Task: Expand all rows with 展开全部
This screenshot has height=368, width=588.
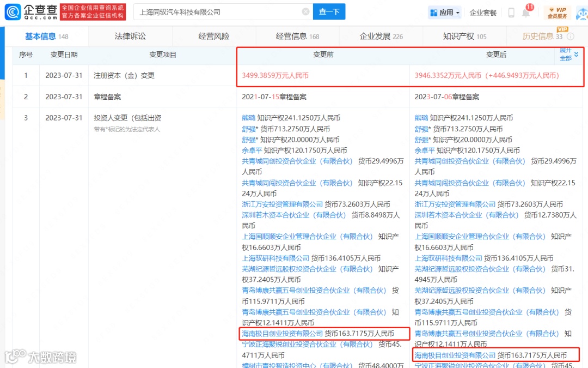Action: [x=569, y=55]
